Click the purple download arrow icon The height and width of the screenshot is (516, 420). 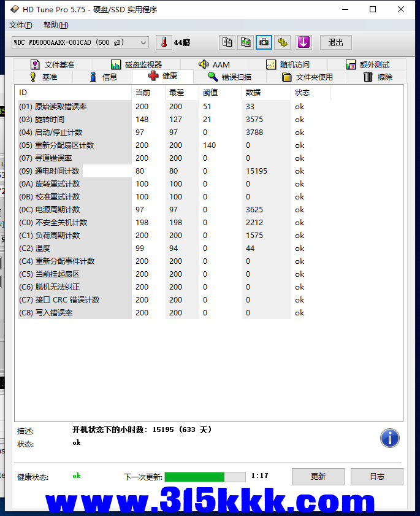coord(304,42)
